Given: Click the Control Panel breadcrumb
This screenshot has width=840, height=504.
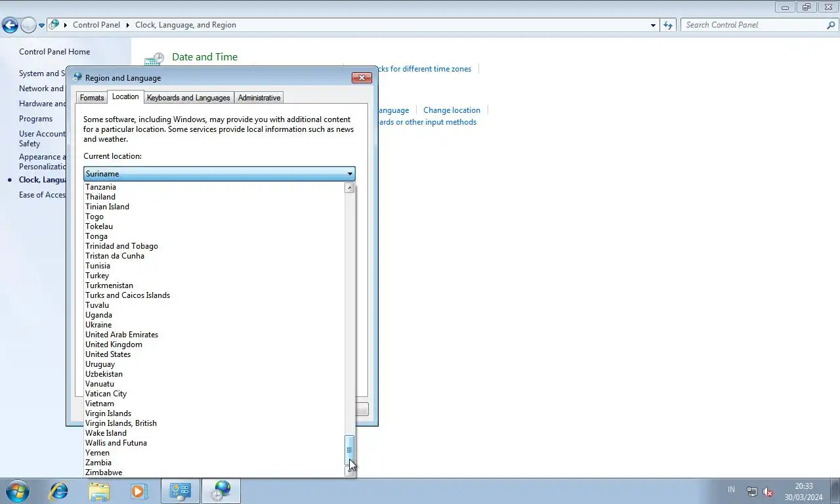Looking at the screenshot, I should click(96, 25).
